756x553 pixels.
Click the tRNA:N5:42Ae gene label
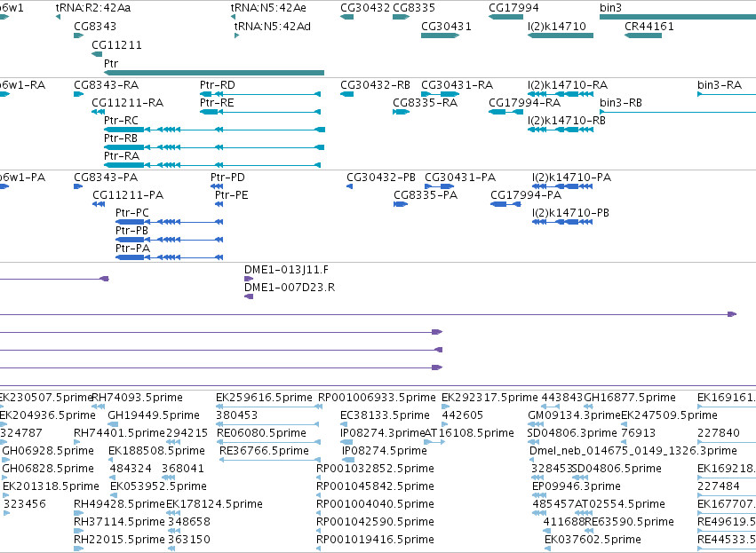[x=268, y=8]
